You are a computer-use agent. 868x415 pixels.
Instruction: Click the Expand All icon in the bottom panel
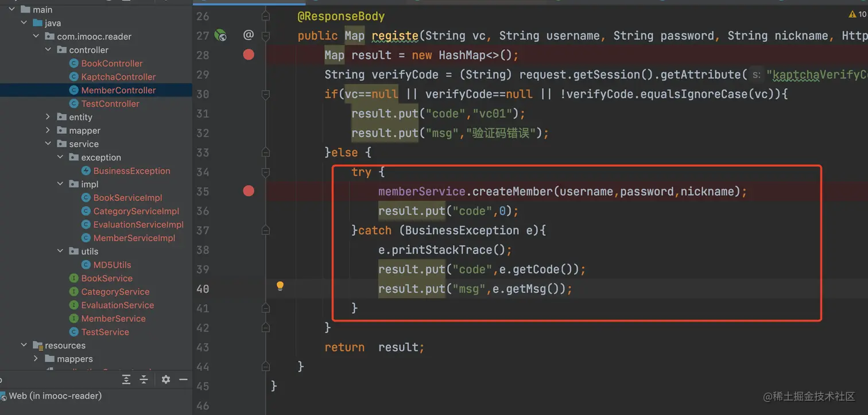[x=126, y=379]
